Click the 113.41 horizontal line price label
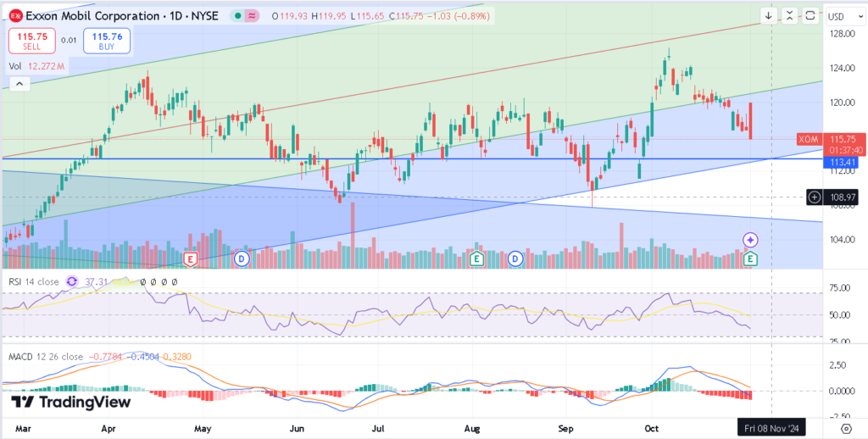The image size is (868, 439). pos(839,162)
